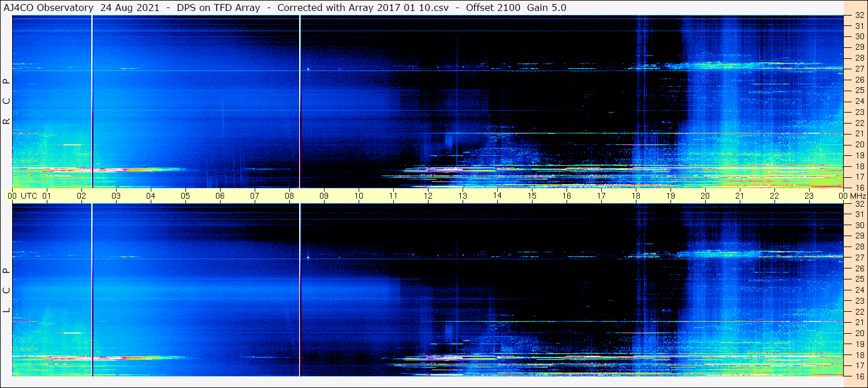Click hour '14' on the UTC time axis
This screenshot has height=388, width=868.
coord(497,196)
